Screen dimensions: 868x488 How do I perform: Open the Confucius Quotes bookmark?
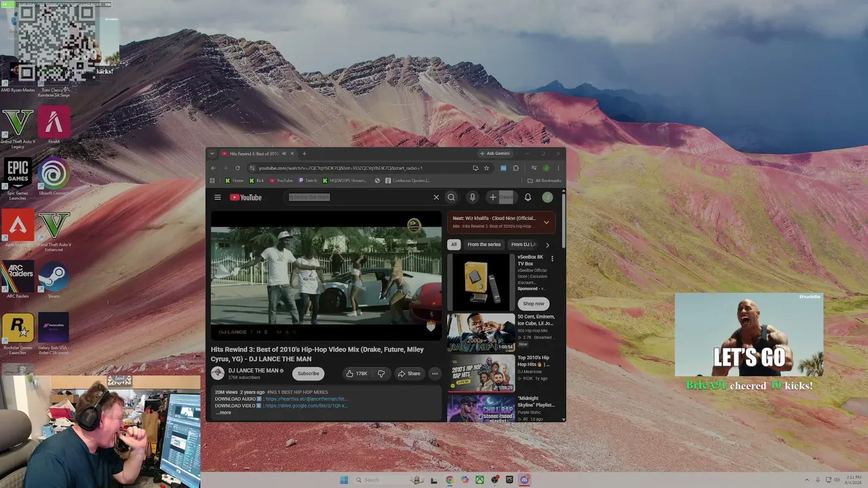408,181
